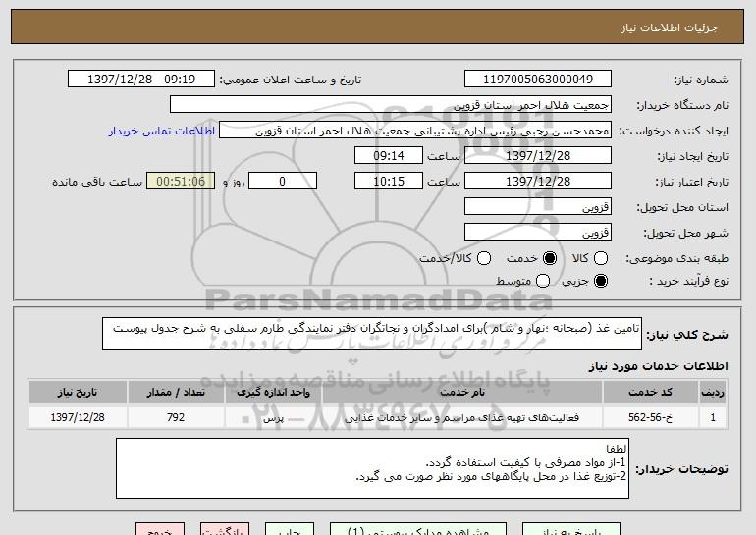
Task: Click the پاسخ به نیاز button
Action: 571,529
